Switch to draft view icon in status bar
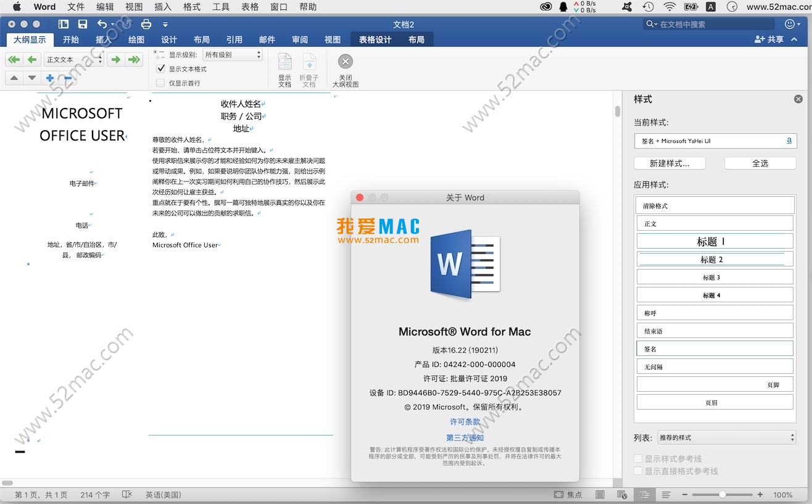This screenshot has width=812, height=504. pyautogui.click(x=666, y=495)
